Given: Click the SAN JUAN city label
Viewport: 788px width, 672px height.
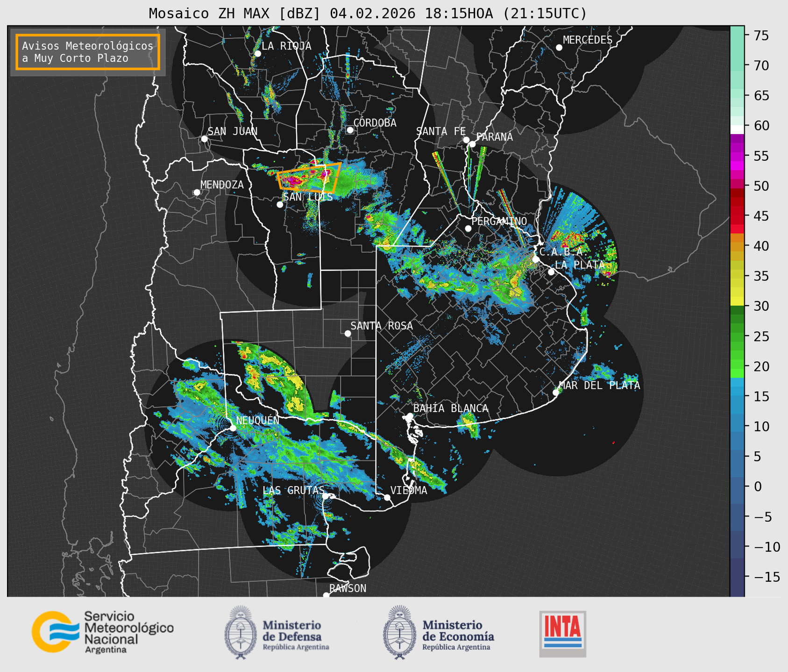Looking at the screenshot, I should tap(233, 131).
